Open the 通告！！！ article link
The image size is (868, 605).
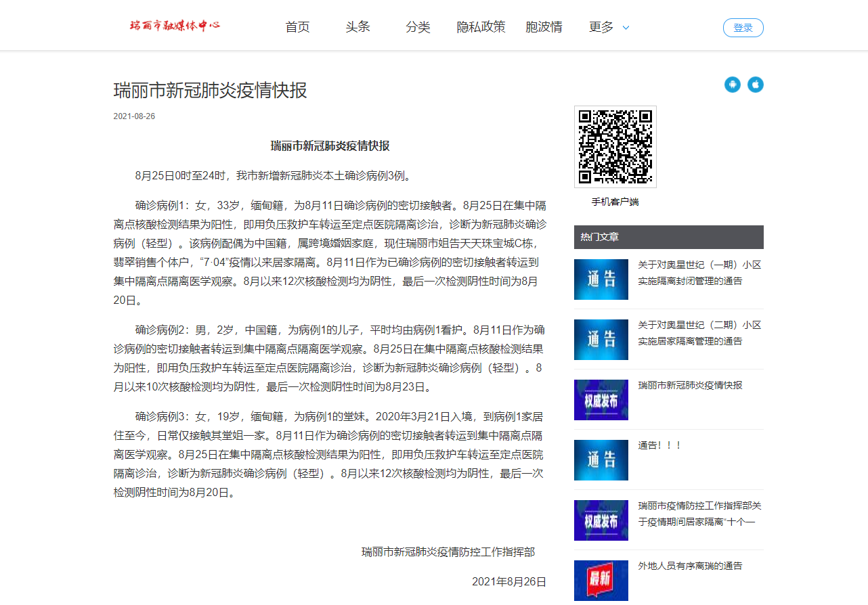click(x=659, y=445)
